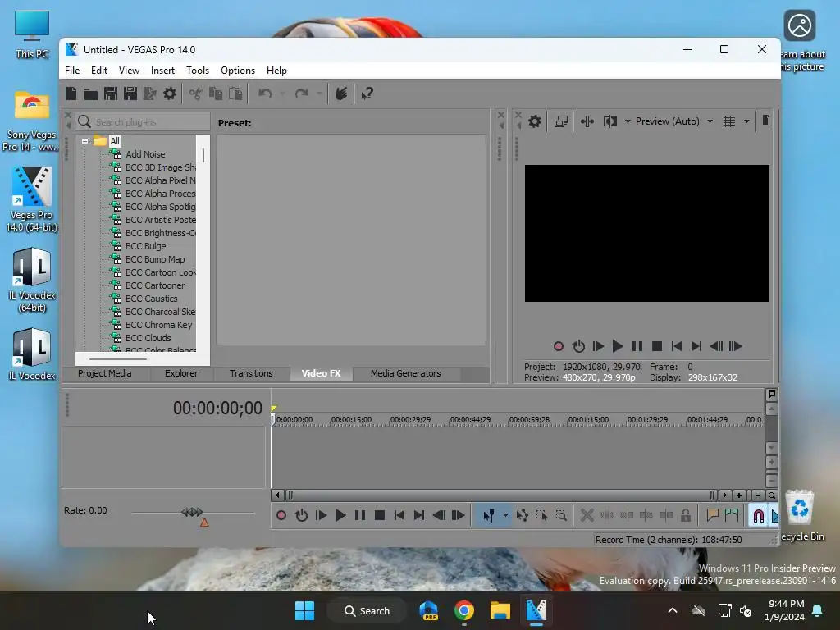
Task: Select the BCC Caustics effect
Action: tap(151, 299)
